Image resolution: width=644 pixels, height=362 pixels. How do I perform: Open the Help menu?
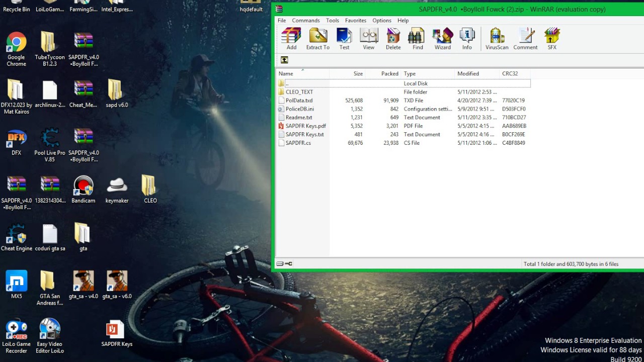point(403,21)
